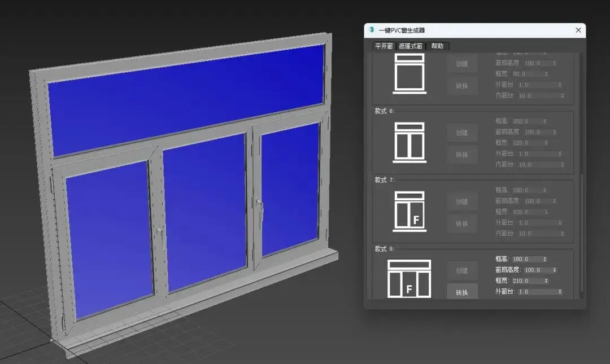Click the 款式 7 window style icon
The width and height of the screenshot is (610, 364).
(x=409, y=211)
